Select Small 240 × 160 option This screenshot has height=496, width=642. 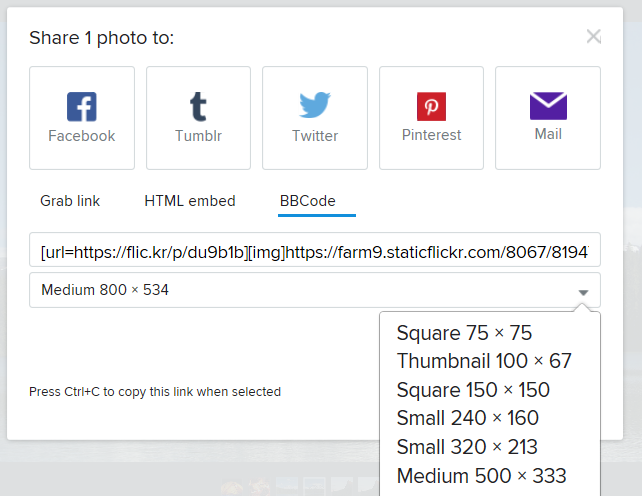468,418
